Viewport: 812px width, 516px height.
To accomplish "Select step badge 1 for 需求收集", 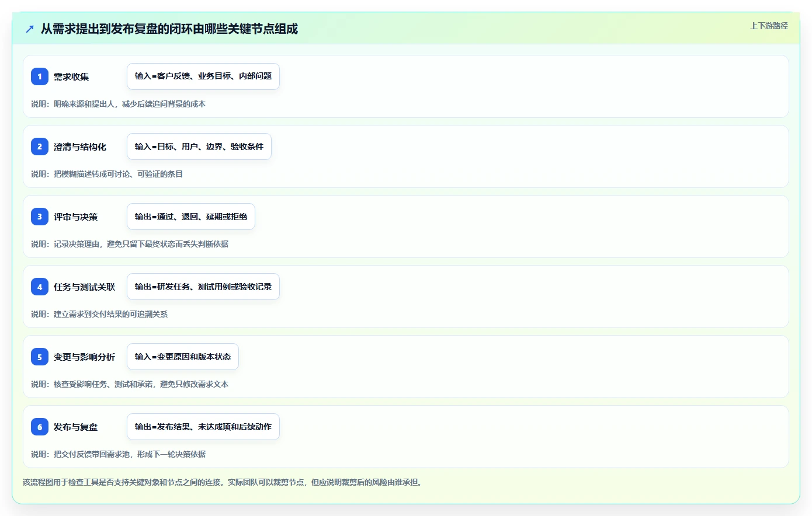I will 40,76.
